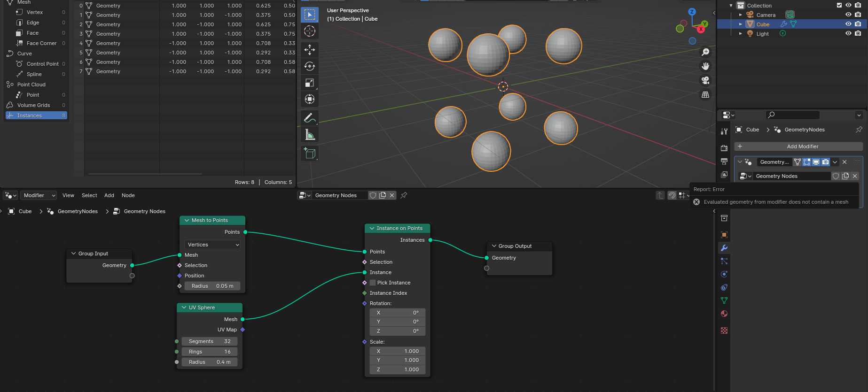Open the Vertices mode dropdown

pyautogui.click(x=213, y=245)
